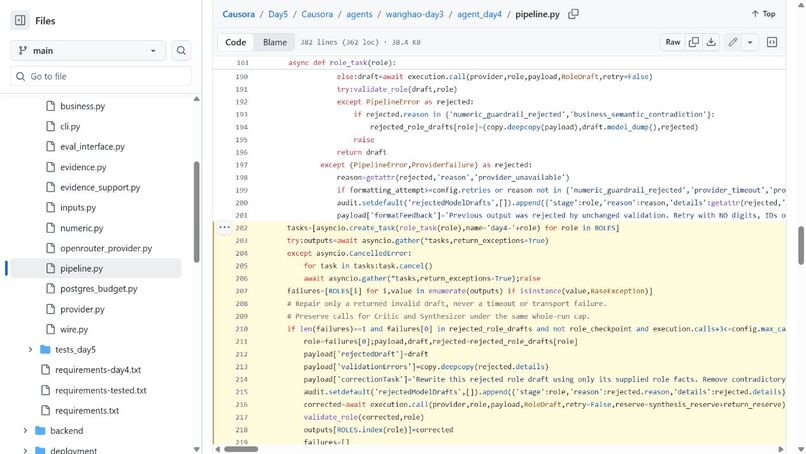Open more edit options dropdown arrow
806x454 pixels.
tap(750, 42)
